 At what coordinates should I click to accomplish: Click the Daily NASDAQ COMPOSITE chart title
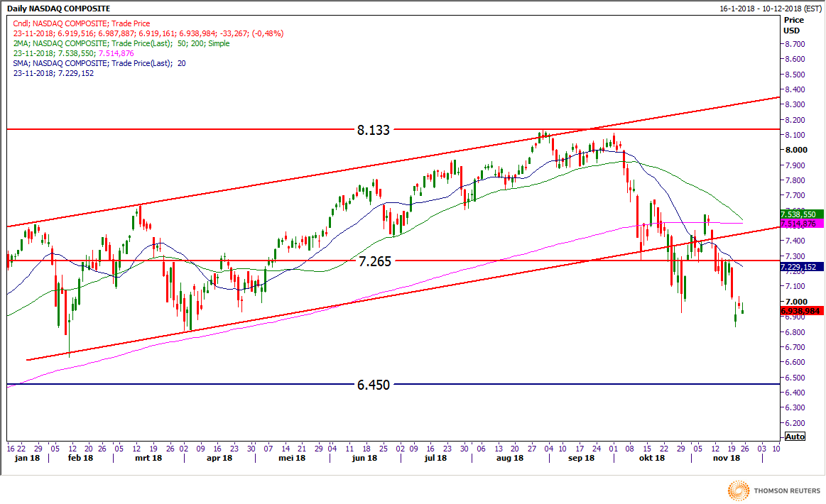point(58,9)
